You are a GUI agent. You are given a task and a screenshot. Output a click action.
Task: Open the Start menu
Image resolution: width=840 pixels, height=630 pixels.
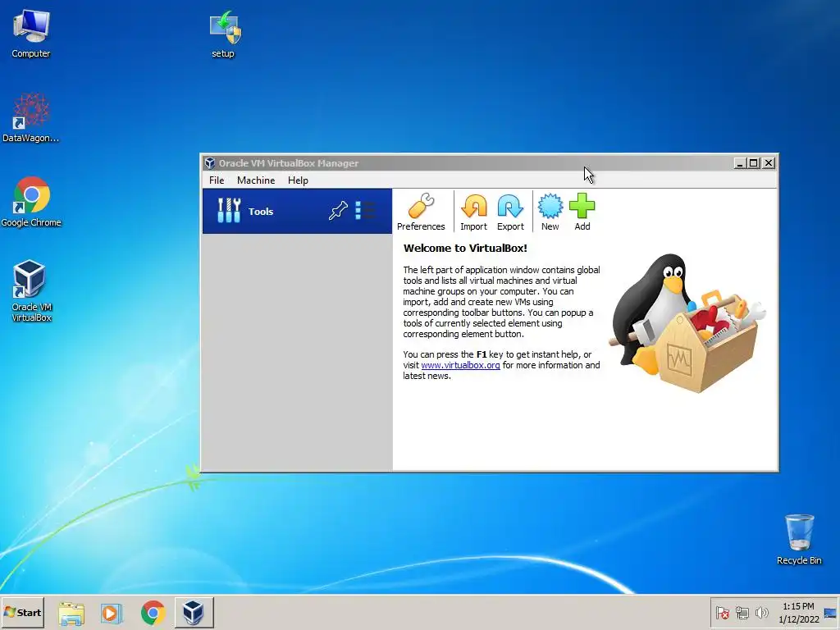pyautogui.click(x=22, y=612)
